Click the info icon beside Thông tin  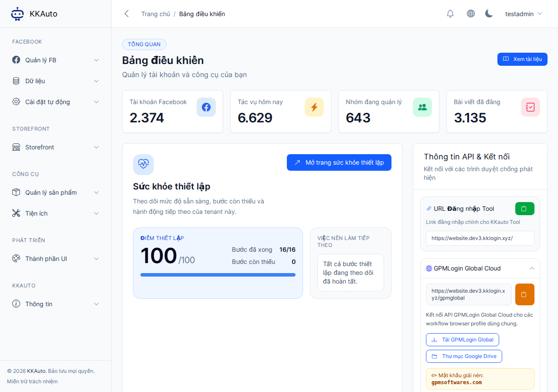pos(16,304)
